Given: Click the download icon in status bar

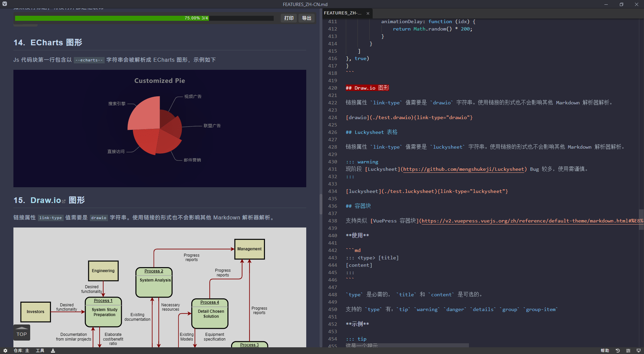Looking at the screenshot, I should 53,351.
